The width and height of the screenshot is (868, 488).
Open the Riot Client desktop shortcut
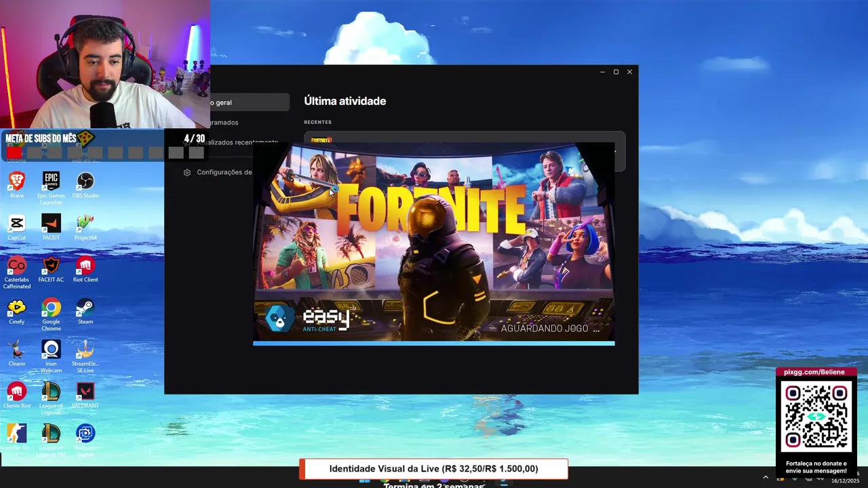point(85,269)
